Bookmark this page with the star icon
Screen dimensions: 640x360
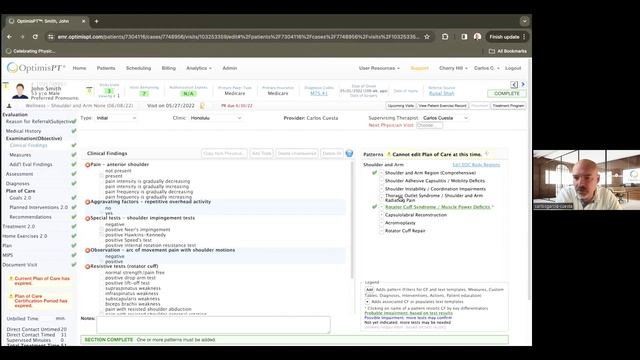point(427,37)
